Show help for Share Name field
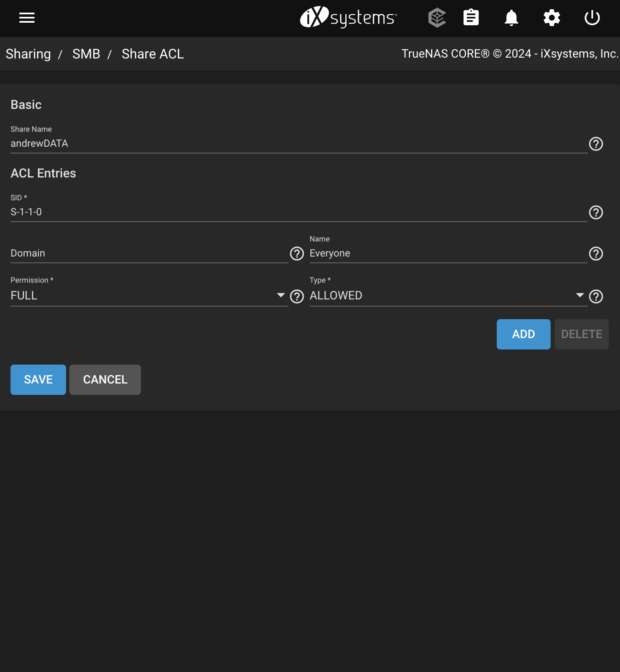The image size is (620, 672). point(596,144)
